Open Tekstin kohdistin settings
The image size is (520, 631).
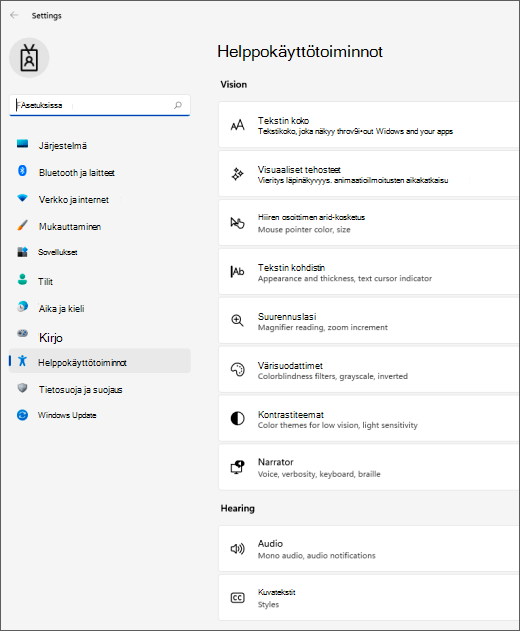point(368,272)
